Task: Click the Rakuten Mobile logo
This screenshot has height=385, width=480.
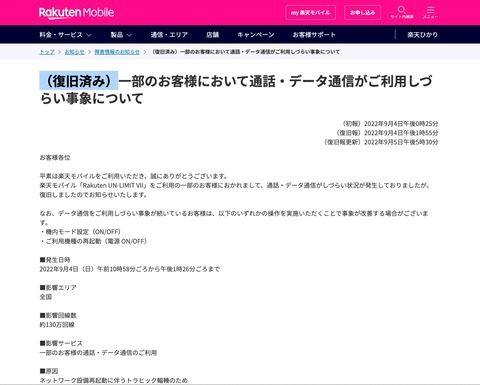Action: coord(76,13)
